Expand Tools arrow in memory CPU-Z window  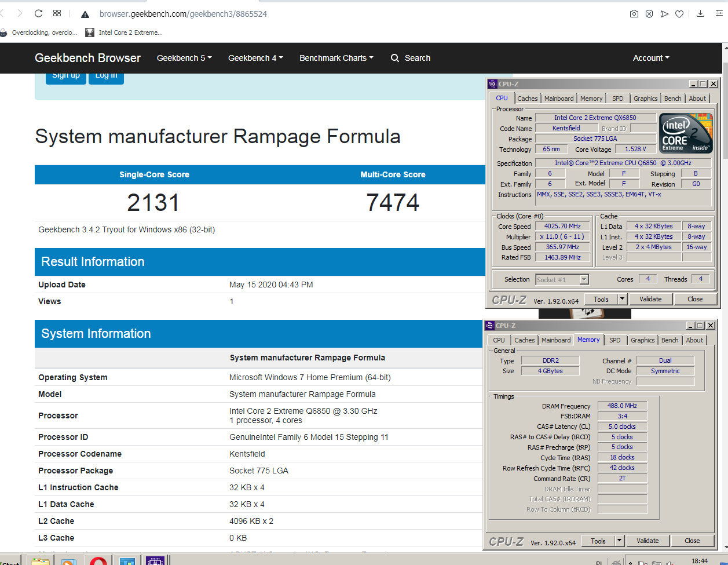coord(620,541)
